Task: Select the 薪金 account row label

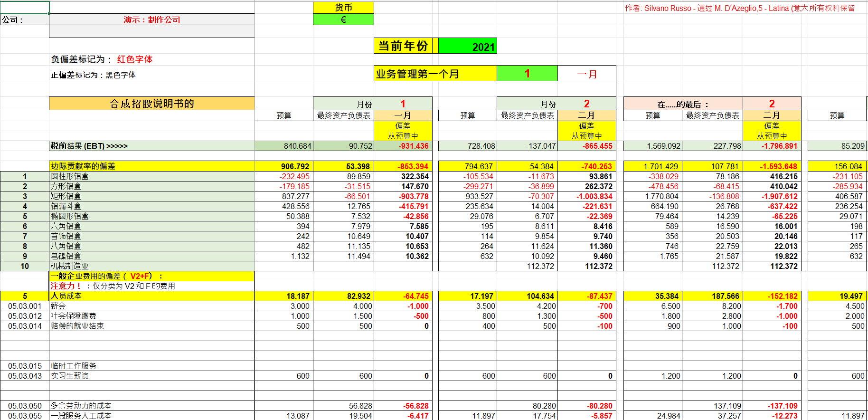Action: 152,305
